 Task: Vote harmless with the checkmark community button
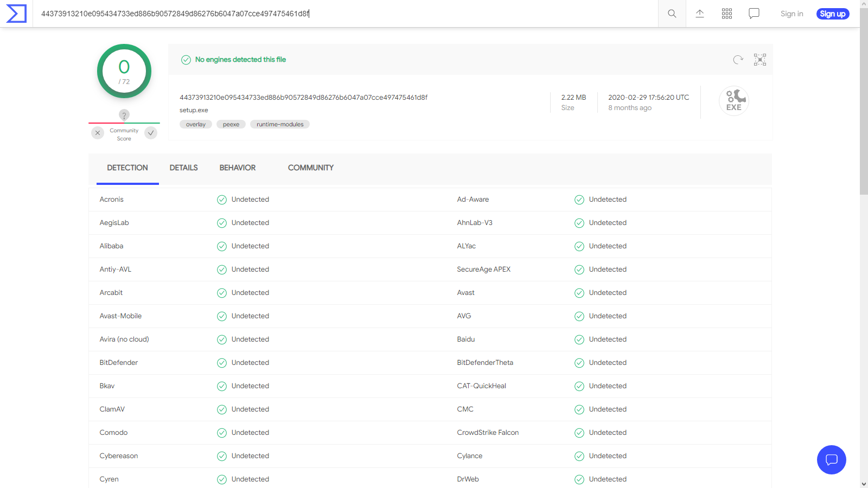point(151,133)
